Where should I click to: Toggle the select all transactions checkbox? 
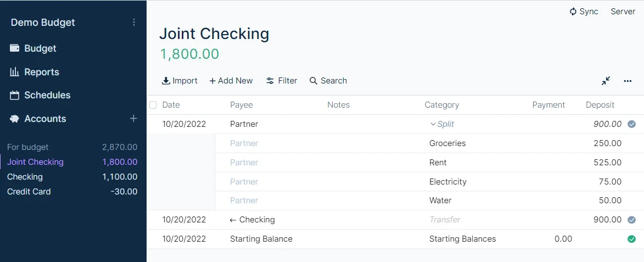(x=153, y=105)
